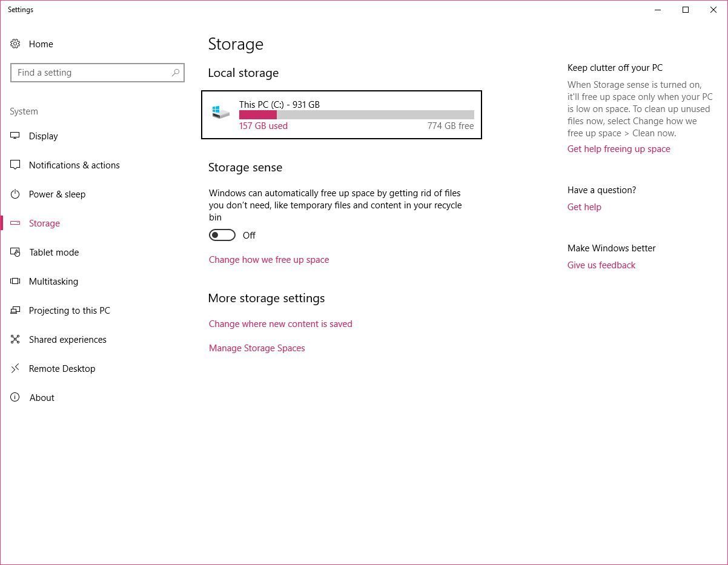728x565 pixels.
Task: Open Manage Storage Spaces link
Action: pos(257,348)
